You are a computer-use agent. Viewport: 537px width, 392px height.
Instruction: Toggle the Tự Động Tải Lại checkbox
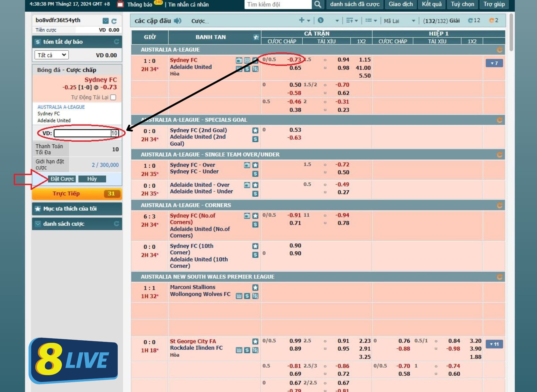113,97
